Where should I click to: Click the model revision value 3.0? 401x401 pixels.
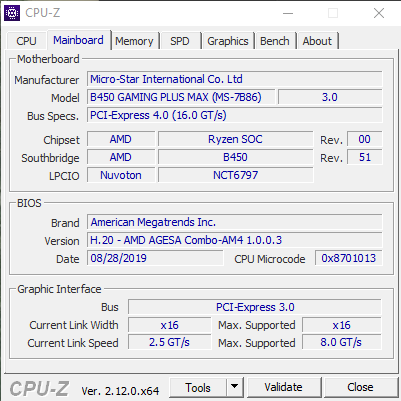coord(330,97)
